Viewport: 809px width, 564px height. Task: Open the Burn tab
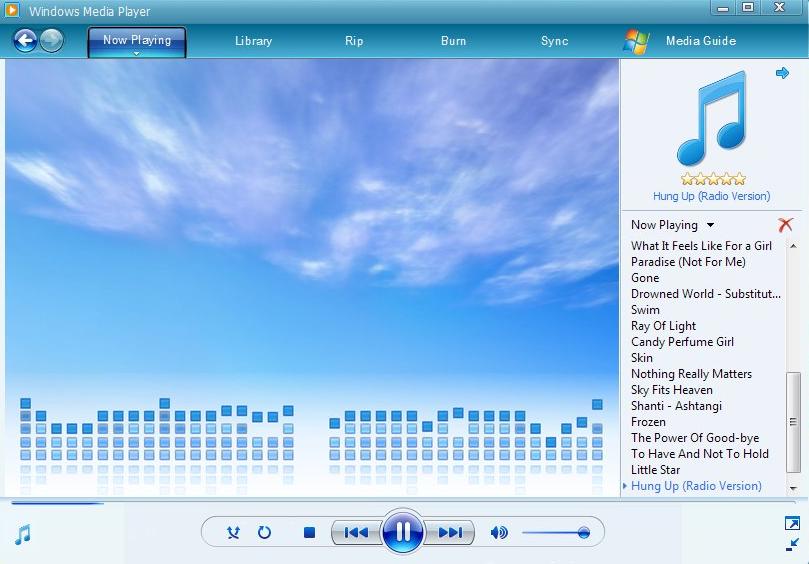coord(454,41)
